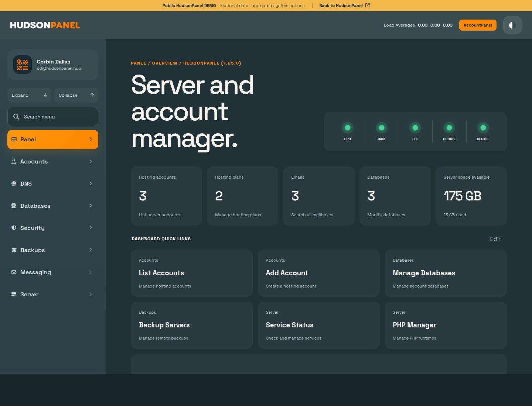Click the Backups layers icon
Image resolution: width=532 pixels, height=406 pixels.
coord(14,250)
